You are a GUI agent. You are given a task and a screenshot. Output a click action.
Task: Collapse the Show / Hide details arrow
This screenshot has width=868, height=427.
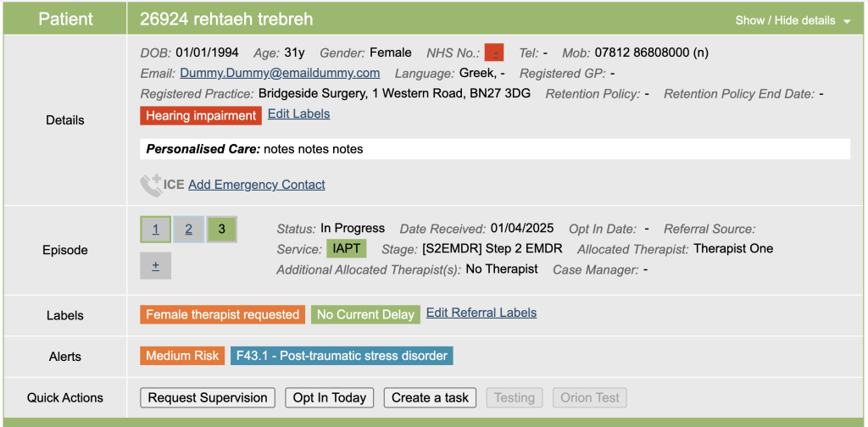click(x=847, y=21)
